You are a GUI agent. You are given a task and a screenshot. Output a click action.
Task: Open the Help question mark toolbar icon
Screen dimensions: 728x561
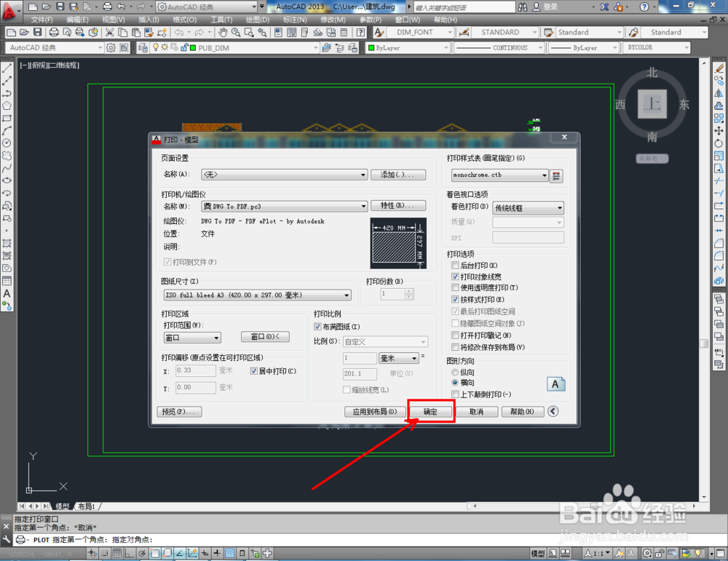point(360,32)
